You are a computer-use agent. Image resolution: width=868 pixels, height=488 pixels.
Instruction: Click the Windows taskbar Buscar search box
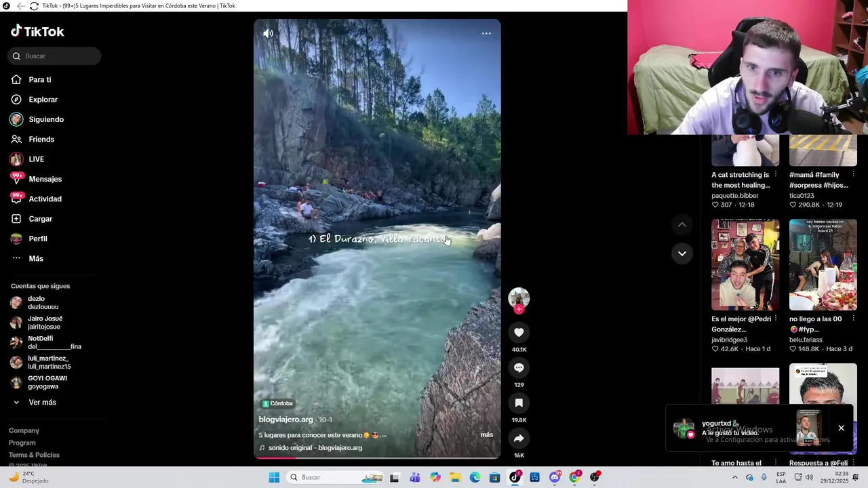coord(335,477)
